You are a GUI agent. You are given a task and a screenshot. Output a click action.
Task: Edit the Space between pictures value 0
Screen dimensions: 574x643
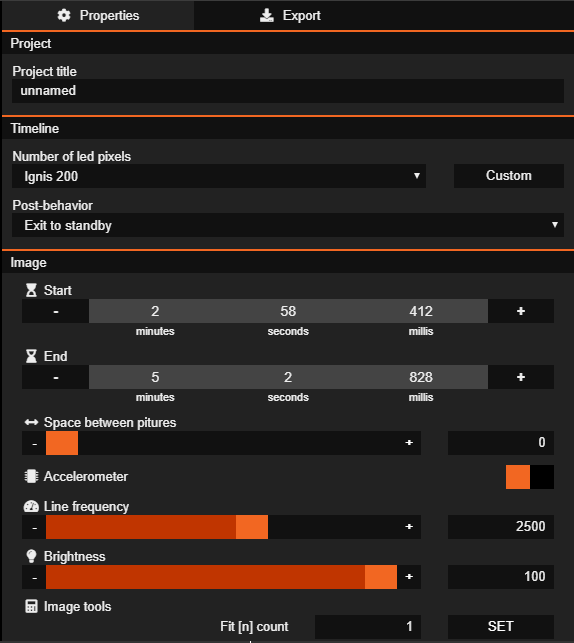point(501,443)
